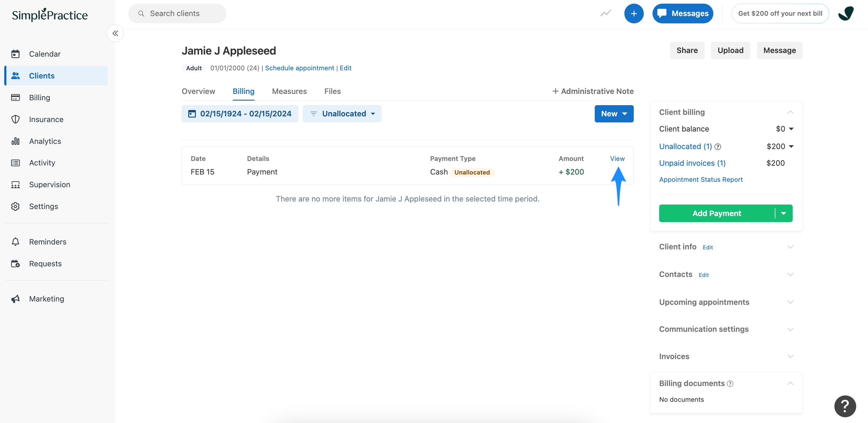
Task: Click View on the Feb 15 payment
Action: [x=617, y=158]
